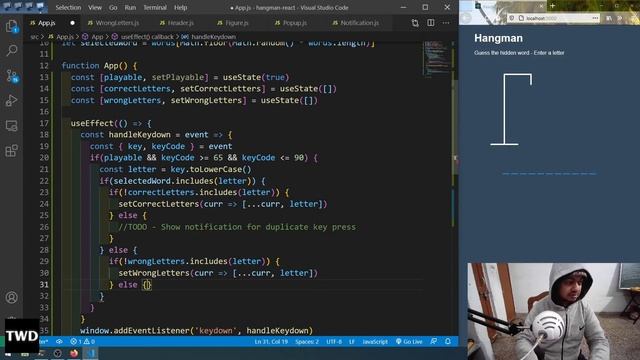
Task: Switch to the Popup.js tab
Action: click(x=291, y=23)
